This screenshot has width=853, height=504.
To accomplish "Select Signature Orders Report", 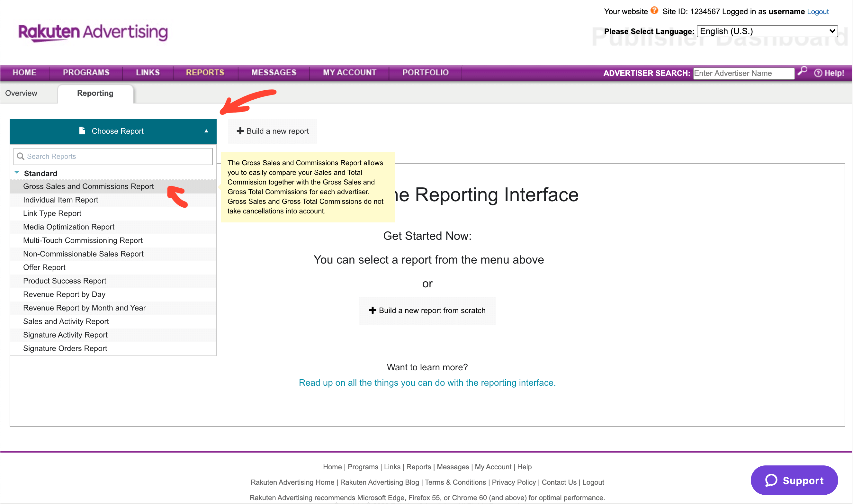I will click(113, 348).
